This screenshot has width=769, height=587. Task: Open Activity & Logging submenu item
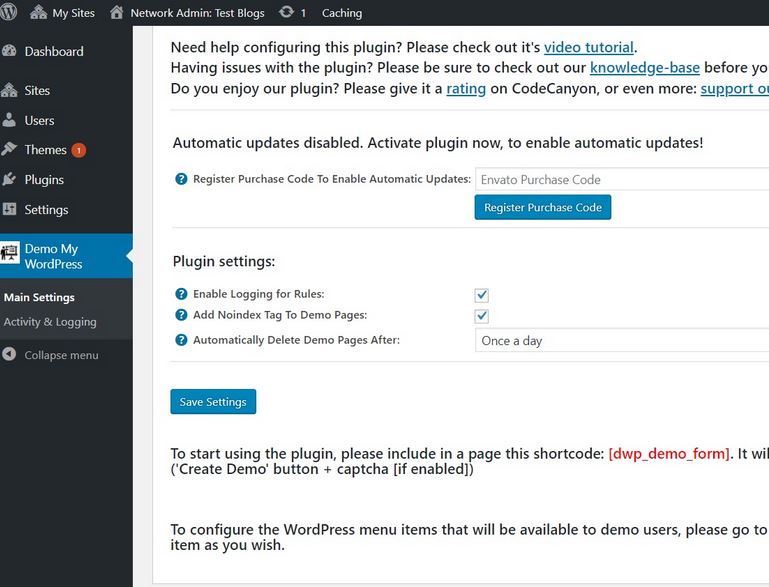point(50,322)
